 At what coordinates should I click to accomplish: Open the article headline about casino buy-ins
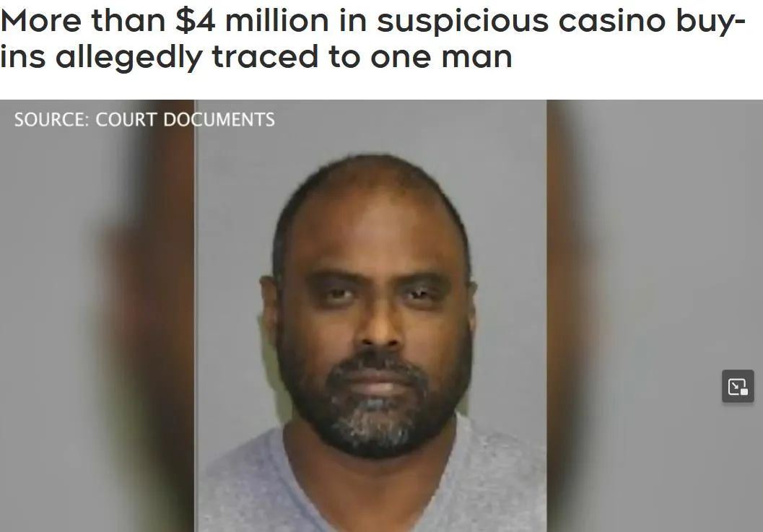[x=372, y=39]
